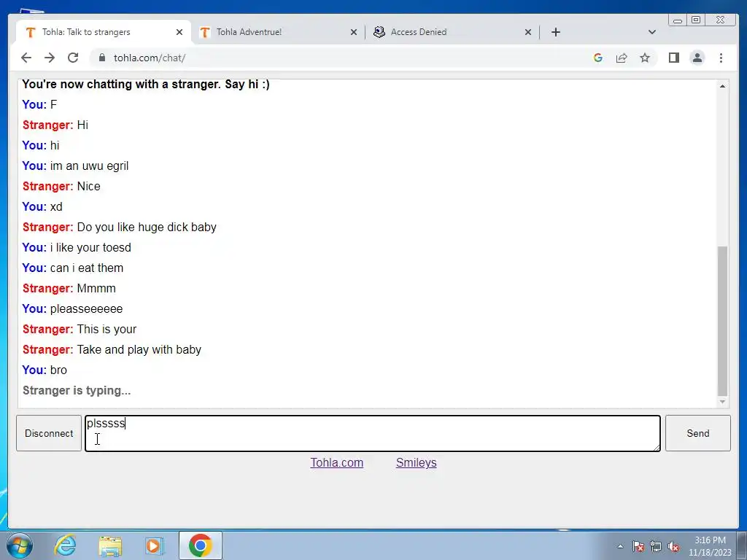Click the 'You: bro' message

44,370
